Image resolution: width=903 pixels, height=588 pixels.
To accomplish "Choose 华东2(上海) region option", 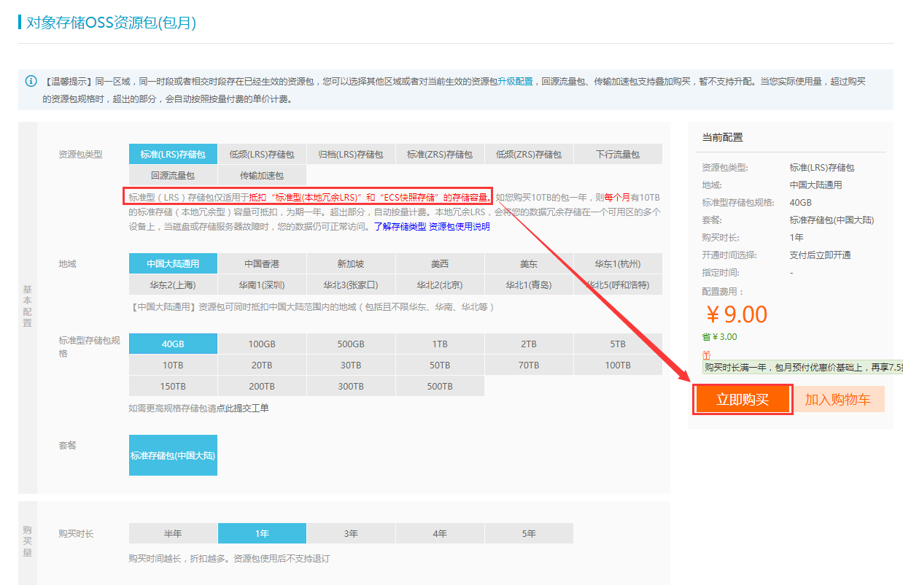I will pos(173,285).
